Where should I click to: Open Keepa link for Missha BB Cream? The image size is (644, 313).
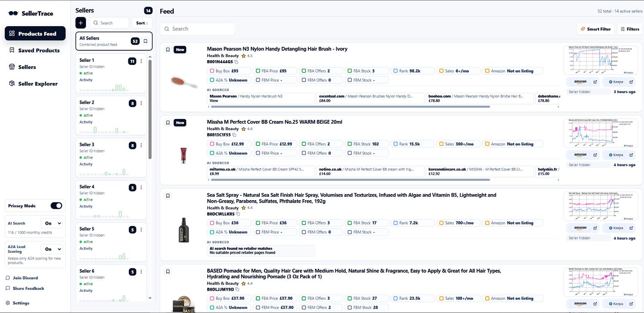click(x=618, y=155)
